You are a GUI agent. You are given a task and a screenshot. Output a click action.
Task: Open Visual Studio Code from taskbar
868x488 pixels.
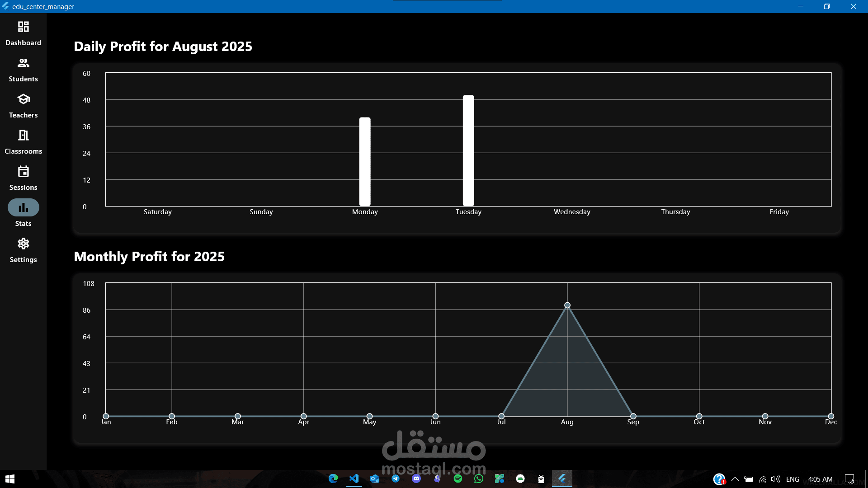pos(354,479)
